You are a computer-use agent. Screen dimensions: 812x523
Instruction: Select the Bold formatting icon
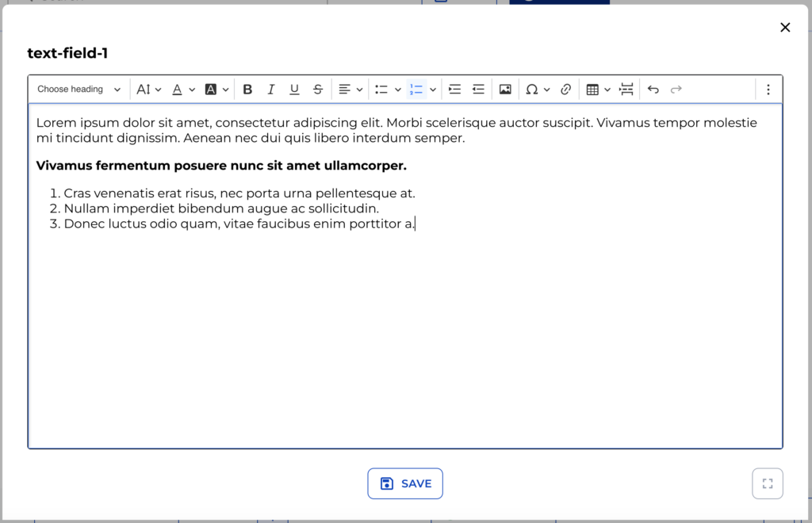(247, 89)
